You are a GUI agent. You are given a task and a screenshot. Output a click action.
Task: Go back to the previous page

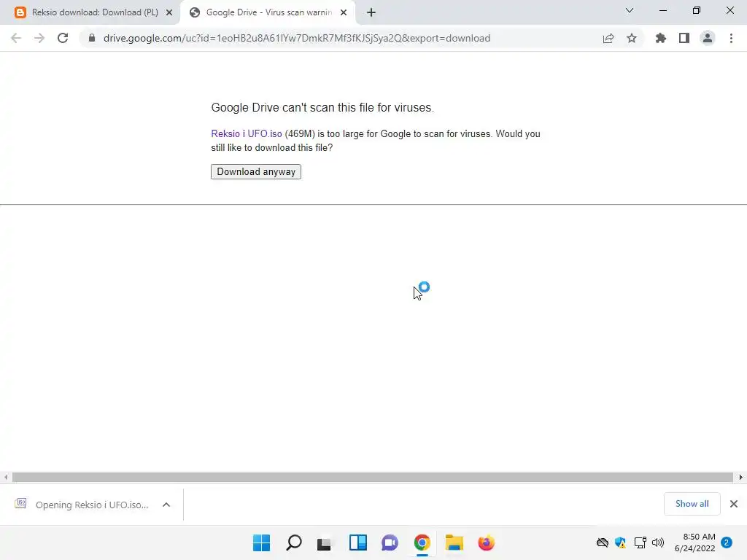tap(16, 38)
